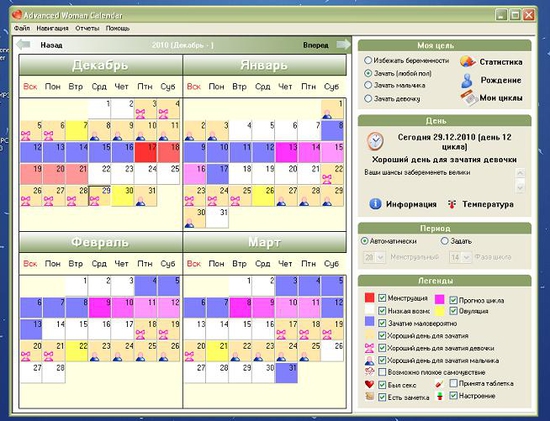Click the day description scrollbar down arrow
550x421 pixels.
pyautogui.click(x=520, y=187)
